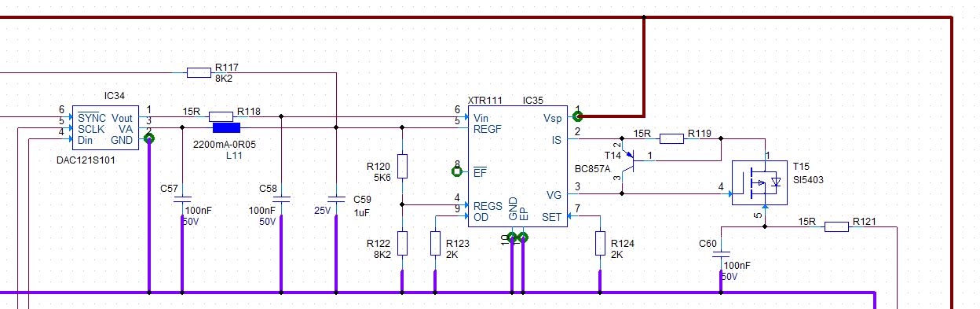This screenshot has width=980, height=309.
Task: Select capacitor C57 symbol
Action: 181,200
